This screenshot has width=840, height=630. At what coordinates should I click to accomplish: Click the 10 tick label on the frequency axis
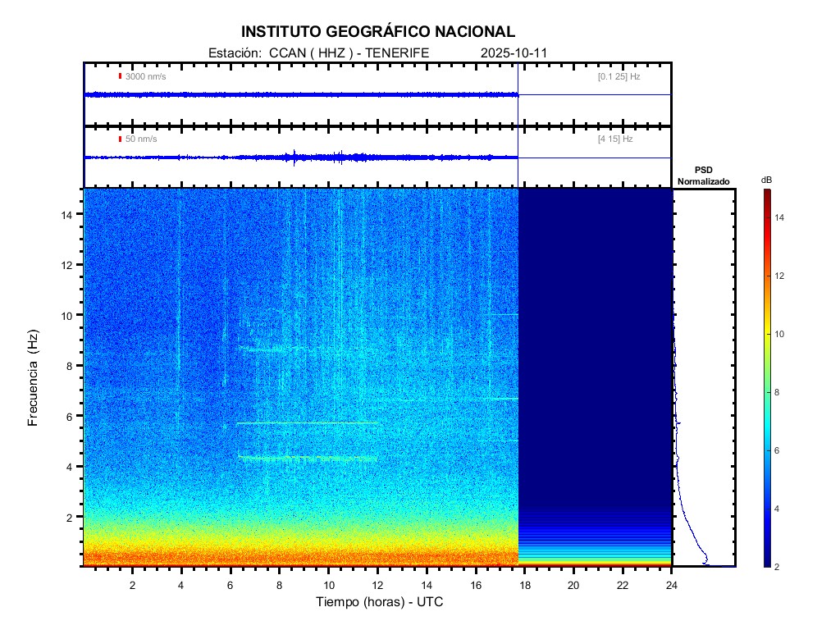[69, 315]
